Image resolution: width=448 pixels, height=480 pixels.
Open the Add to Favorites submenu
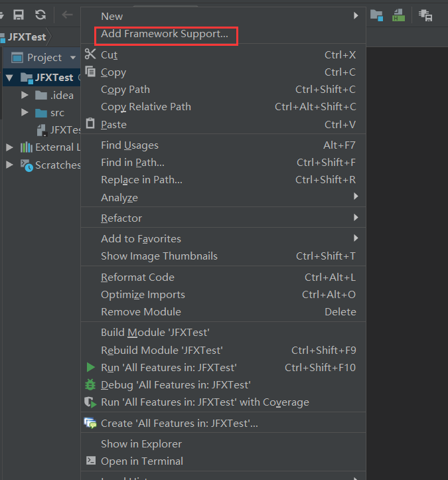(224, 238)
